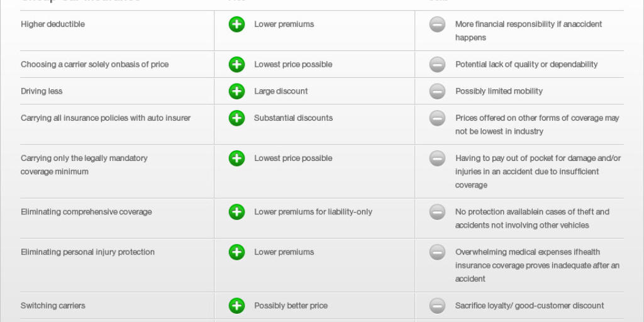Click Eliminating personal injury protection text
The width and height of the screenshot is (644, 322).
87,252
